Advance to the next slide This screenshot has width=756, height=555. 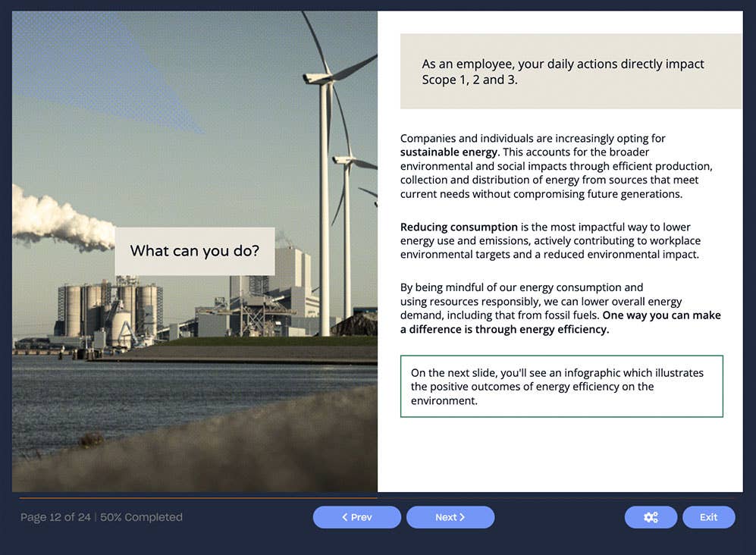click(x=450, y=517)
